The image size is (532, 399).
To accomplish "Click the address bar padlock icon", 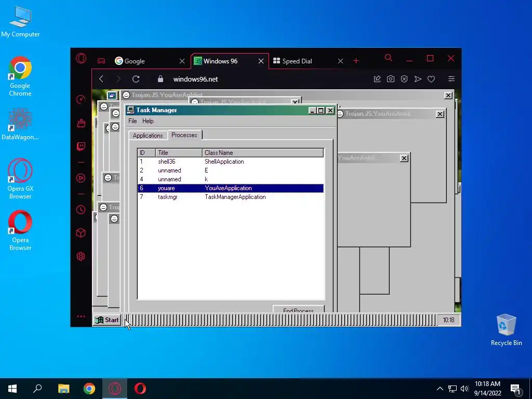I will pos(161,79).
